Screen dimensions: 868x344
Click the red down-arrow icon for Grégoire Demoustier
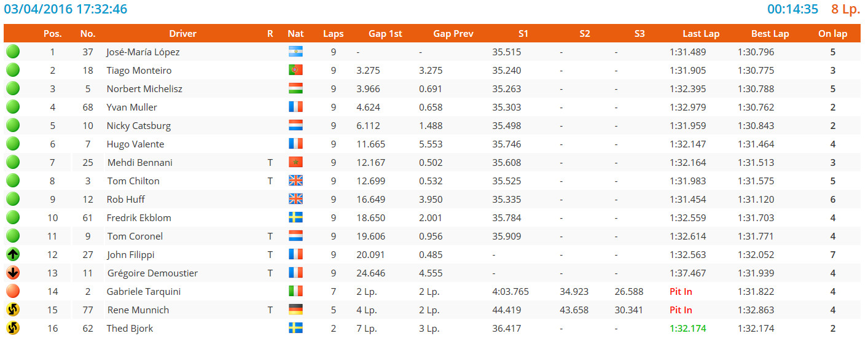pyautogui.click(x=13, y=273)
